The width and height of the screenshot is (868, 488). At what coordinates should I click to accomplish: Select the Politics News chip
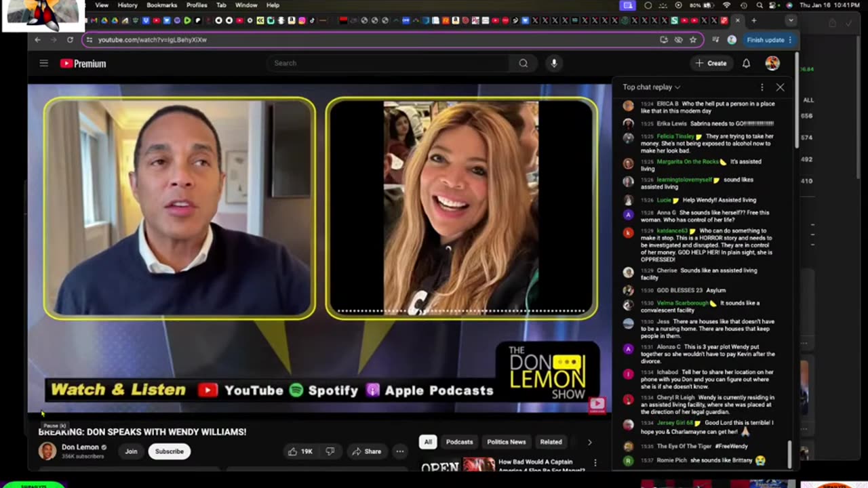click(x=507, y=442)
